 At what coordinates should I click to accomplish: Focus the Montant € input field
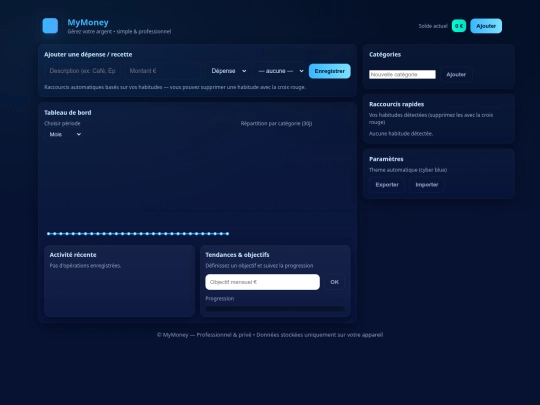163,71
